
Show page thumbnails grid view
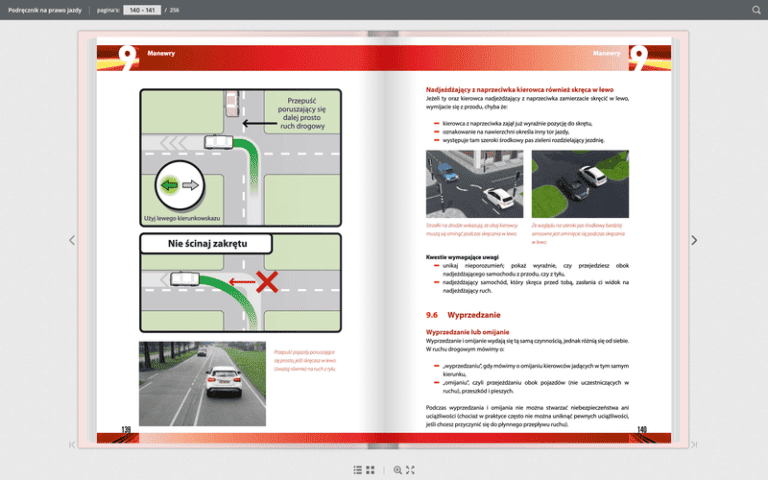(371, 469)
